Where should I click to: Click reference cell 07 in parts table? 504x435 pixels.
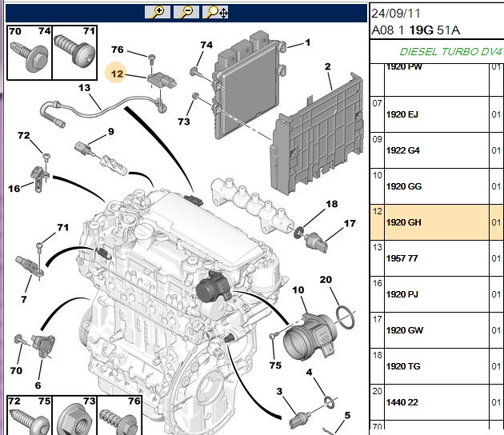378,114
